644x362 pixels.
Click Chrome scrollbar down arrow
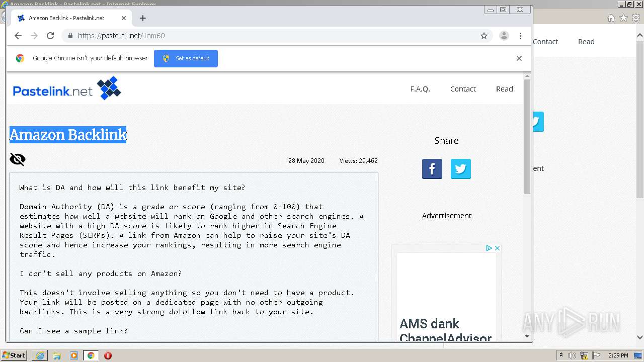click(527, 336)
